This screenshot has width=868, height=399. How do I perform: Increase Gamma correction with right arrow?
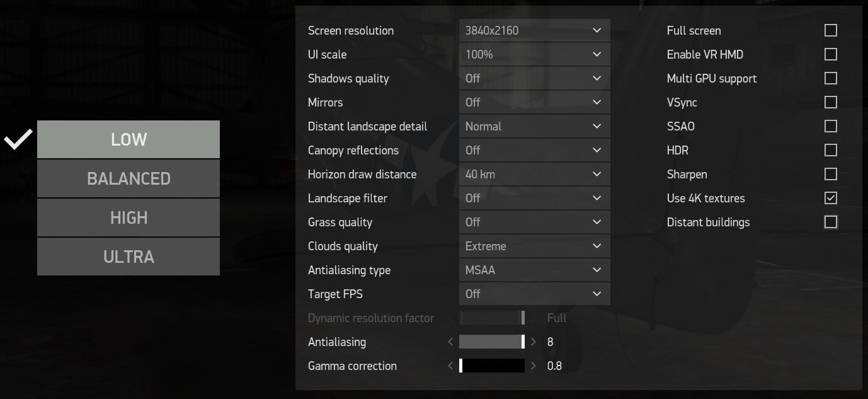pyautogui.click(x=534, y=366)
